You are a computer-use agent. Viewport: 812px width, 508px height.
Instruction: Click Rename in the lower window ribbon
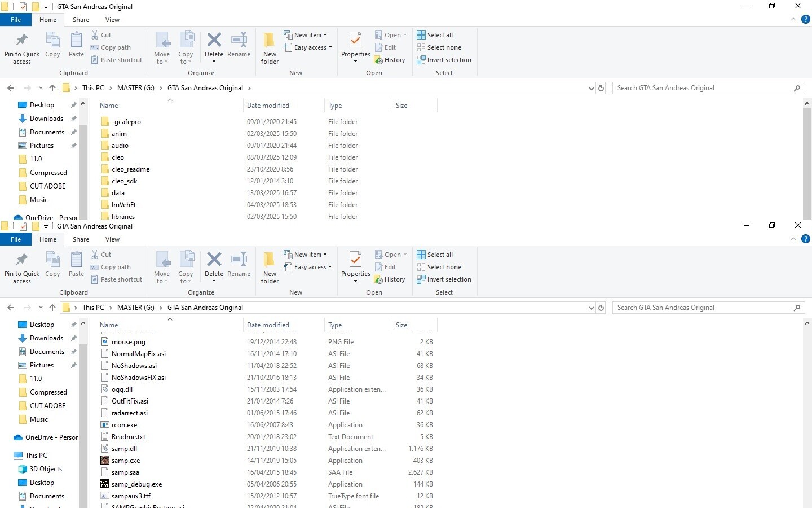click(239, 264)
